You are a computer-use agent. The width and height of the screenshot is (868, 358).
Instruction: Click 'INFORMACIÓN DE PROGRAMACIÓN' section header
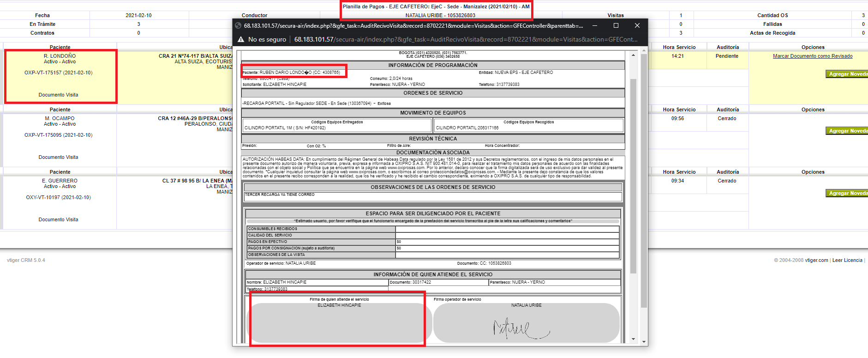433,66
